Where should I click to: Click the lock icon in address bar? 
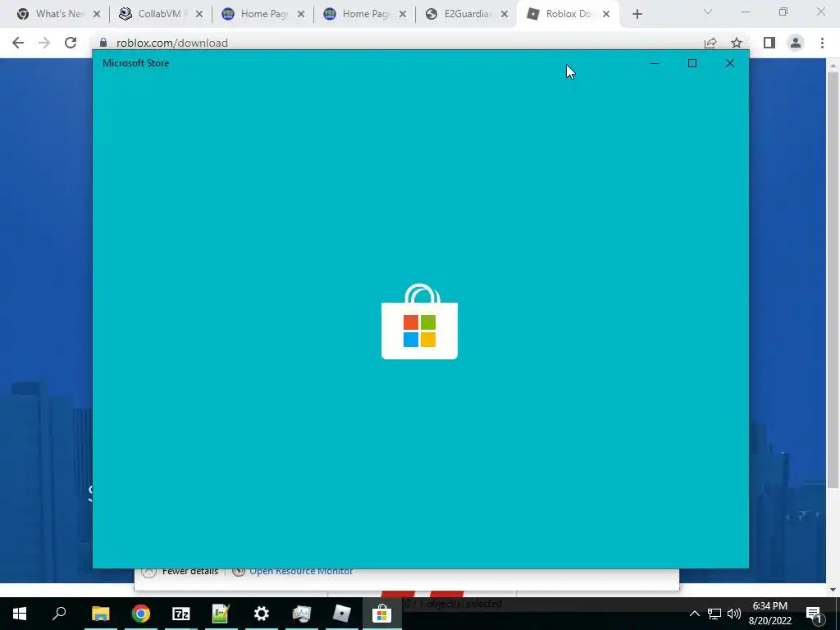[103, 43]
